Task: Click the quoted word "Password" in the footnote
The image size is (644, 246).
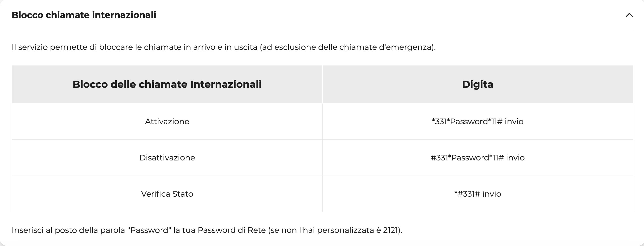Action: 149,230
